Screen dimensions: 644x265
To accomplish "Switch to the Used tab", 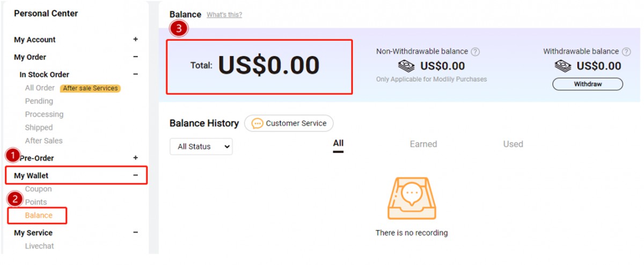I will (x=513, y=144).
